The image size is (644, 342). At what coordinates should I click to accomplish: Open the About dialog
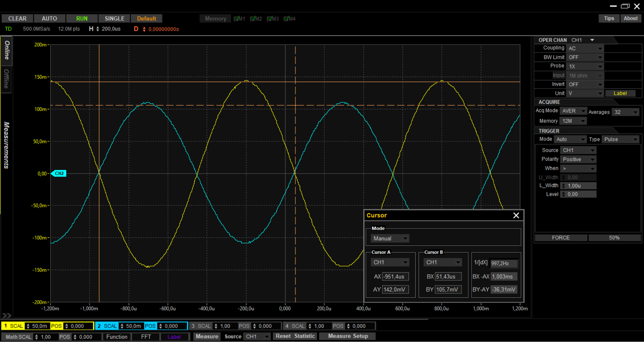coord(631,18)
